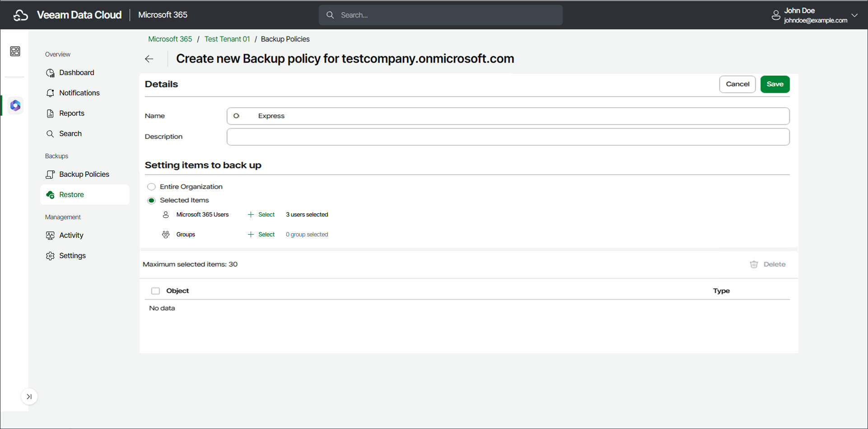Click Select next to Microsoft 365 Users
The width and height of the screenshot is (868, 429).
pyautogui.click(x=266, y=215)
